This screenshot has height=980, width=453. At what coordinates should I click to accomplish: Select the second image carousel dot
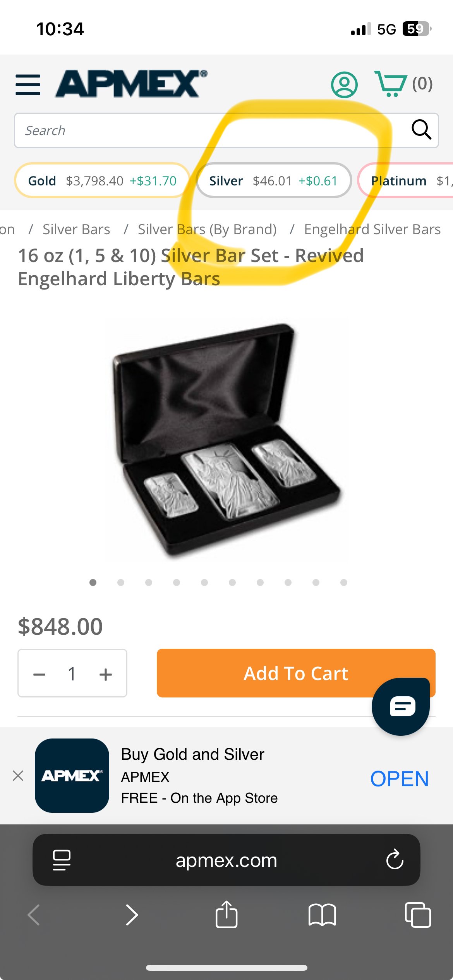(121, 583)
